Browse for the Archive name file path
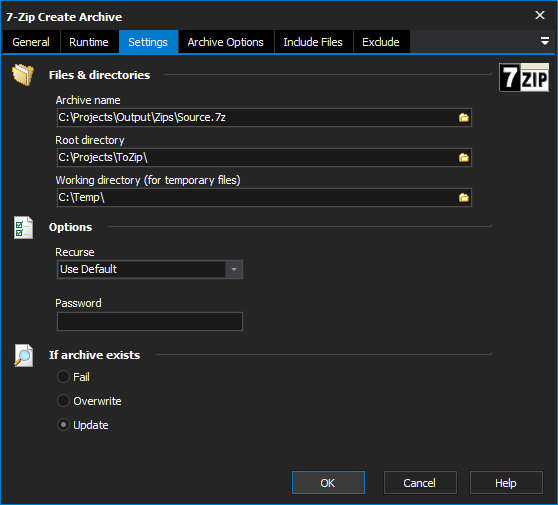This screenshot has width=558, height=505. pyautogui.click(x=463, y=117)
